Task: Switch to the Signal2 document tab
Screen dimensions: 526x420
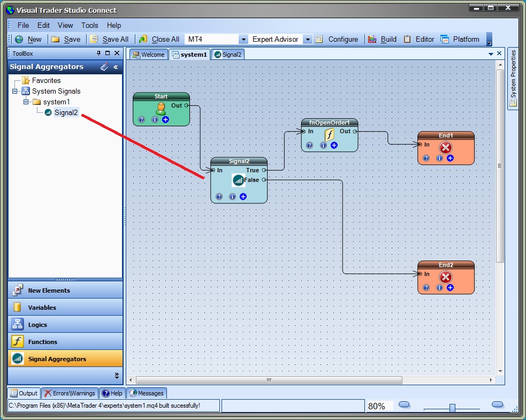Action: (228, 55)
